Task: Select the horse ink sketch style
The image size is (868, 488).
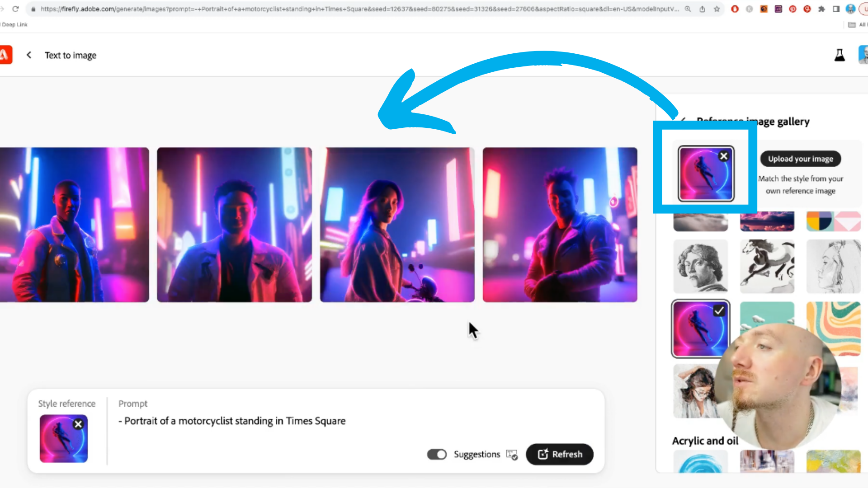Action: pyautogui.click(x=767, y=267)
